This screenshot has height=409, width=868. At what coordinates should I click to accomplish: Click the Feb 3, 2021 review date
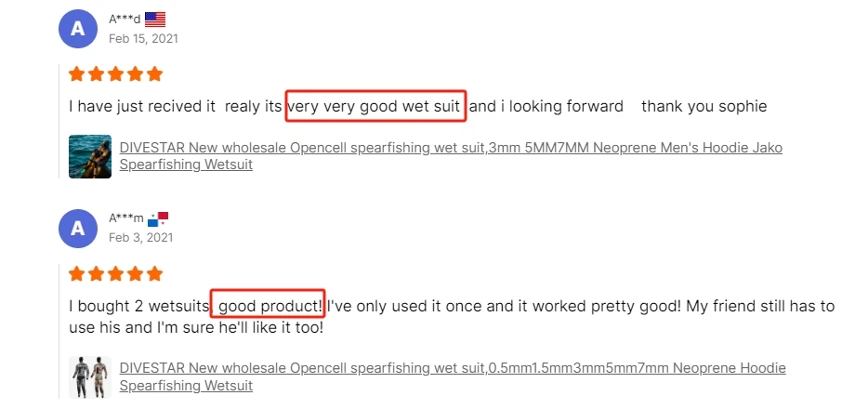pos(140,238)
